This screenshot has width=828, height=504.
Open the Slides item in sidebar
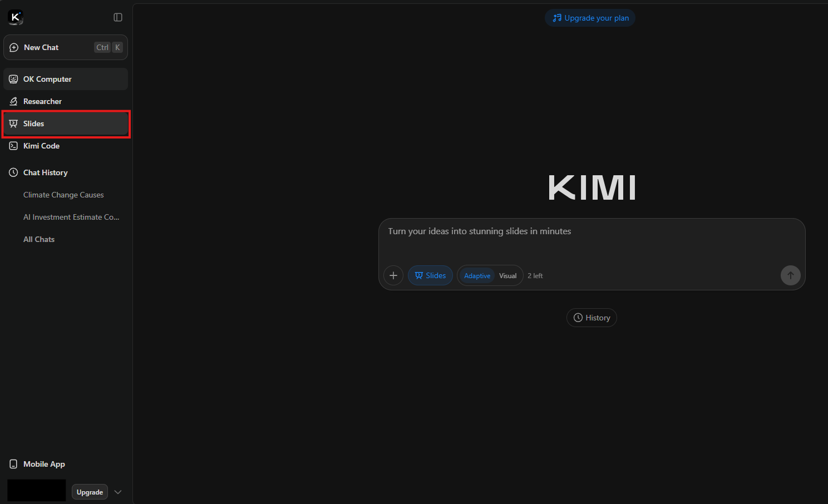click(x=33, y=123)
